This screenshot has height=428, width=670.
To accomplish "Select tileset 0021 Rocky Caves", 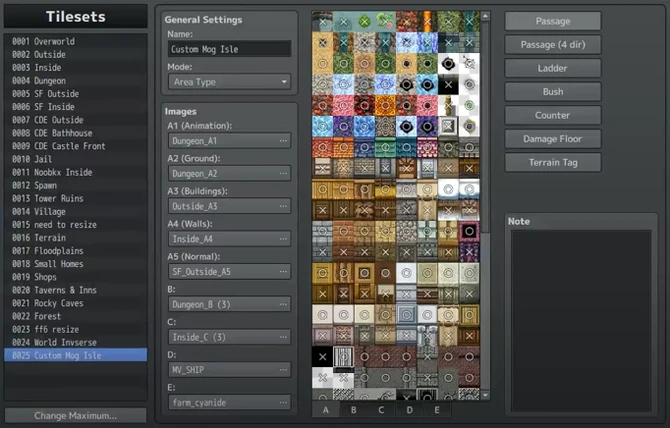I will (76, 303).
